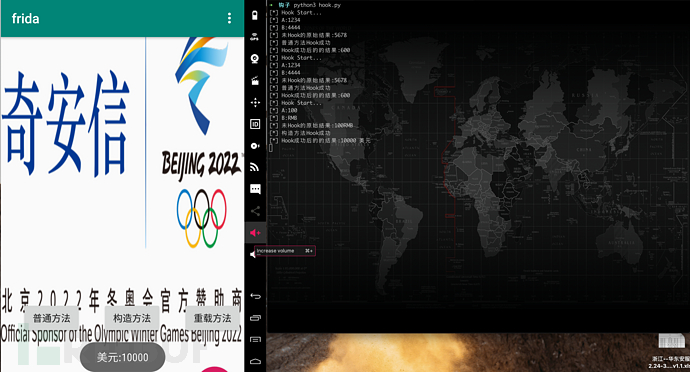Open the remote control move-arrows widget
The height and width of the screenshot is (372, 690).
[255, 103]
